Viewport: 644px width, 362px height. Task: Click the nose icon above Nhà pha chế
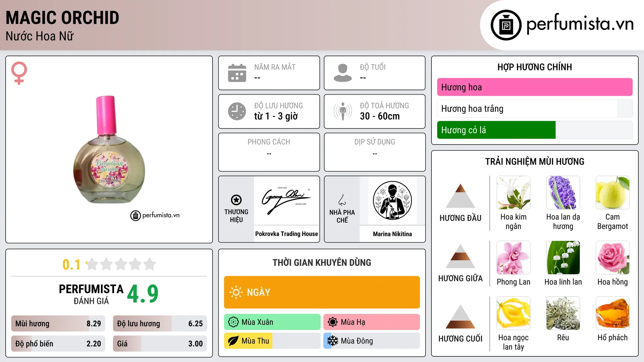342,200
